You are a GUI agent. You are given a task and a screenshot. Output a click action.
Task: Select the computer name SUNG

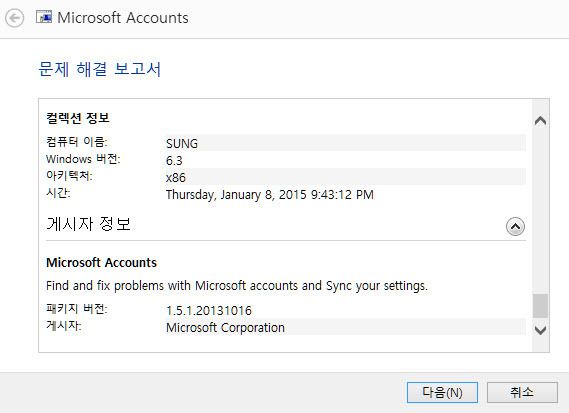click(182, 143)
